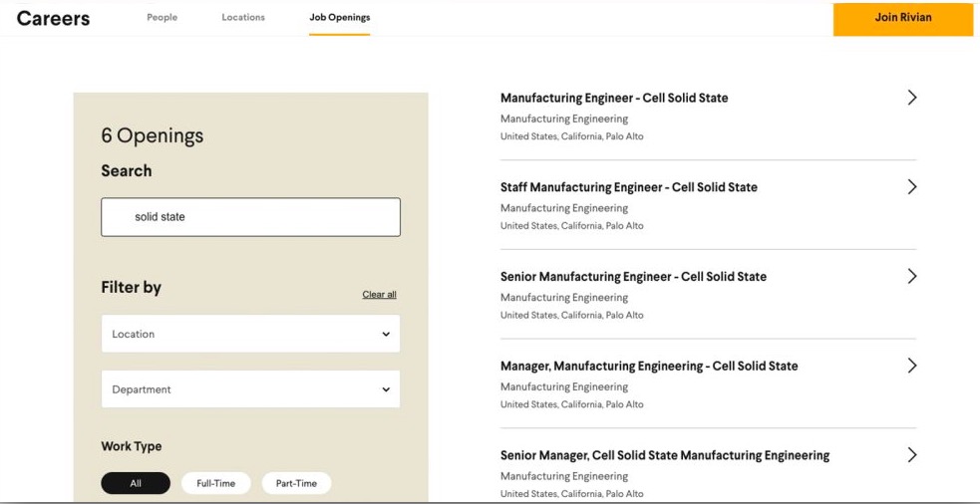Click arrow for Manager, Manufacturing Engineering listing
This screenshot has width=980, height=504.
coord(911,366)
